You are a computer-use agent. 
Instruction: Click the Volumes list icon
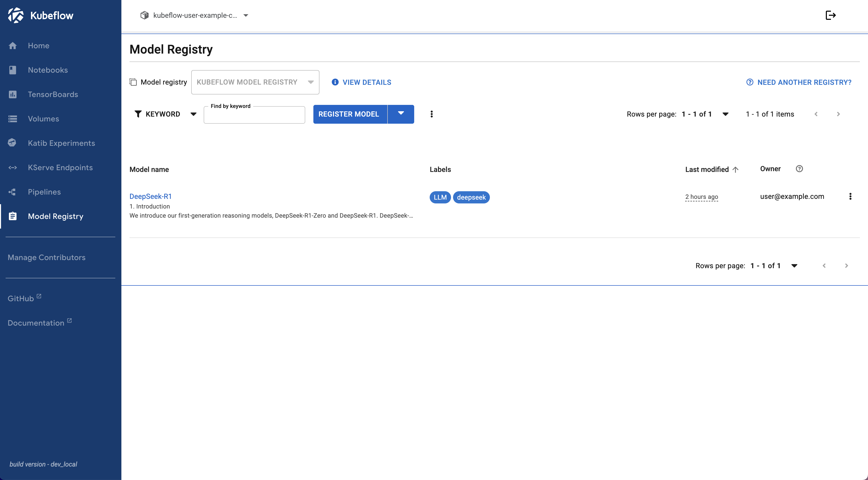[x=12, y=119]
